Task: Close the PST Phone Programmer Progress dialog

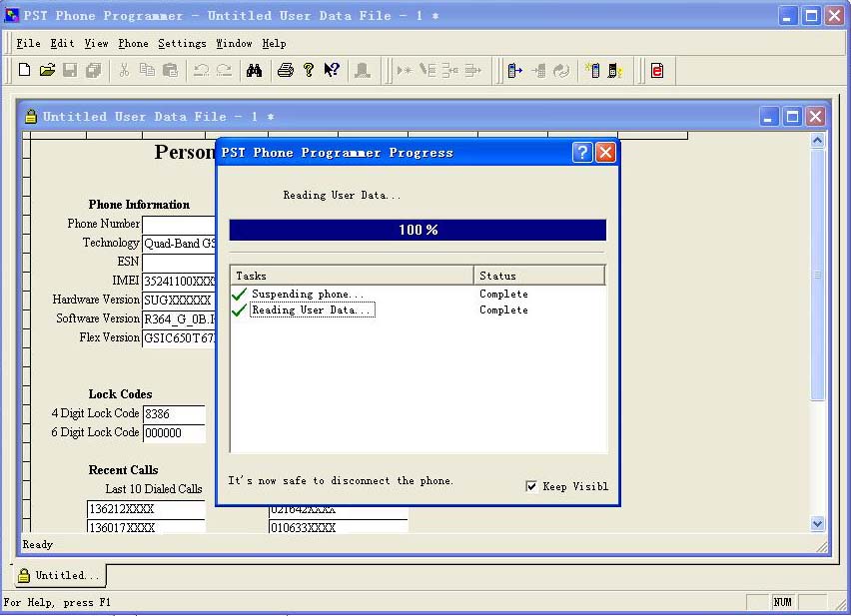Action: pos(605,153)
